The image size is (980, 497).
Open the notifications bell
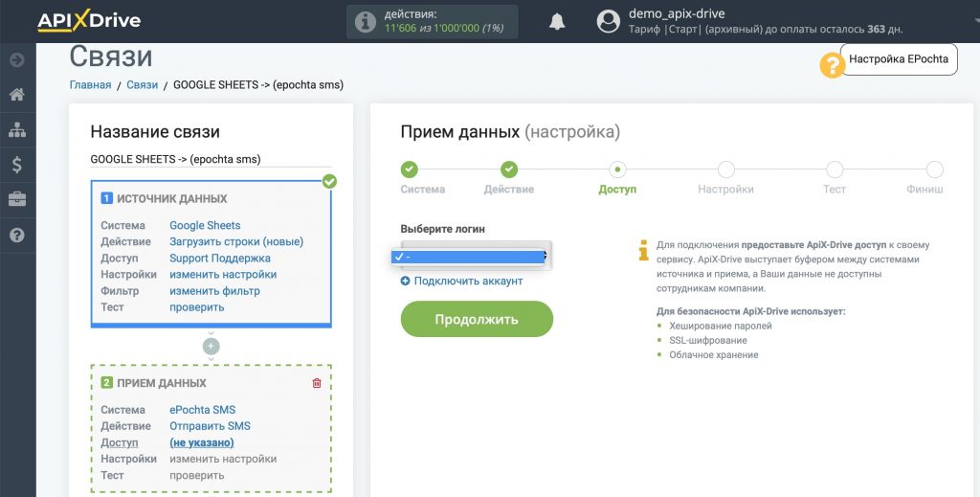tap(557, 22)
